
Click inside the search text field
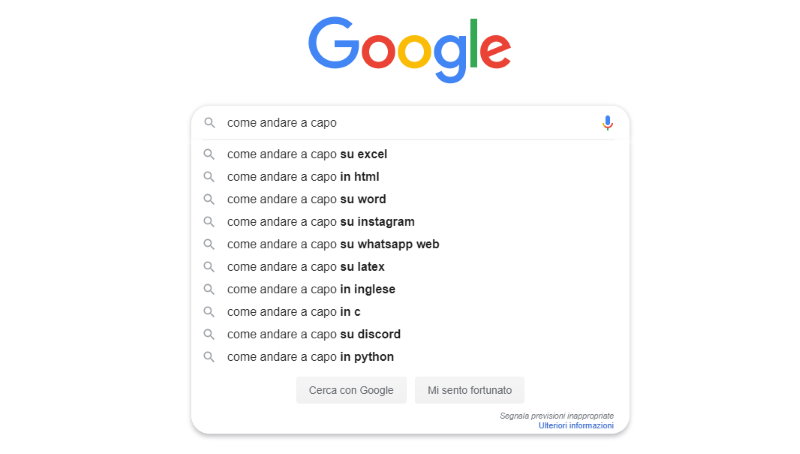coord(408,123)
